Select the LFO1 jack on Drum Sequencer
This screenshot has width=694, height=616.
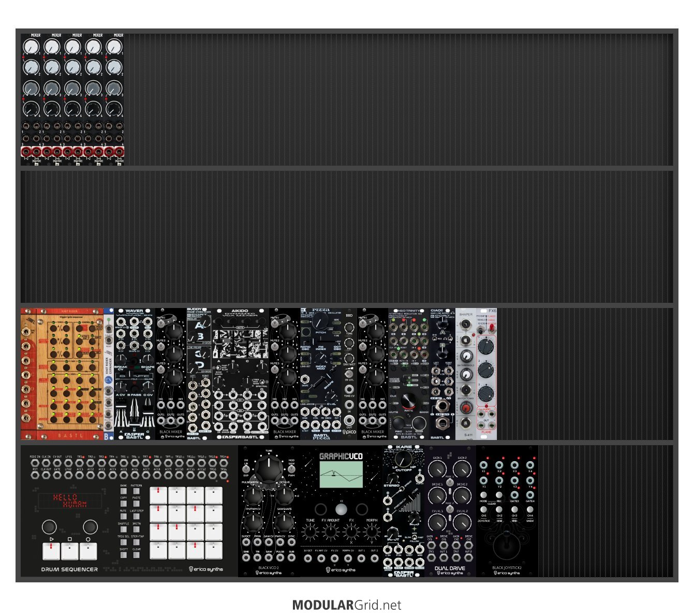[68, 463]
